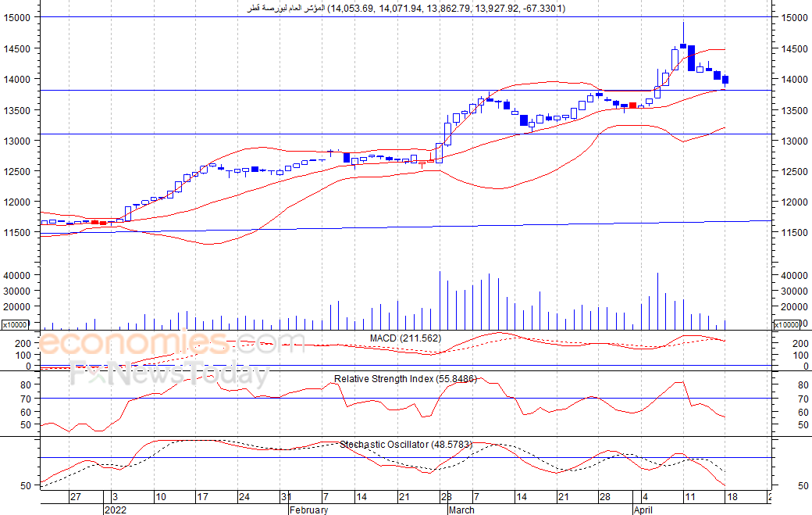Select the Stochastic Oscillator (48.5783) label
This screenshot has height=515, width=812.
(x=406, y=445)
